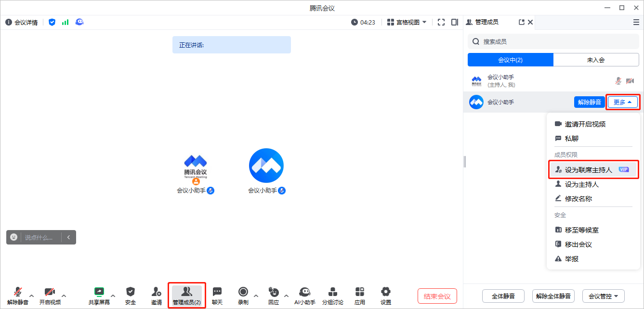The height and width of the screenshot is (309, 644).
Task: Toggle the 管理成员(2) toolbar button
Action: (x=187, y=296)
